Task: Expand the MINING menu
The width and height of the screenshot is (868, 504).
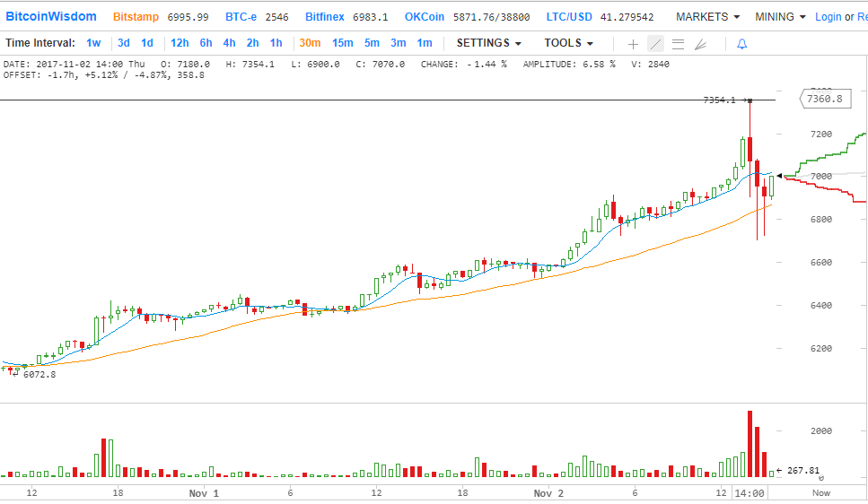Action: pyautogui.click(x=780, y=17)
